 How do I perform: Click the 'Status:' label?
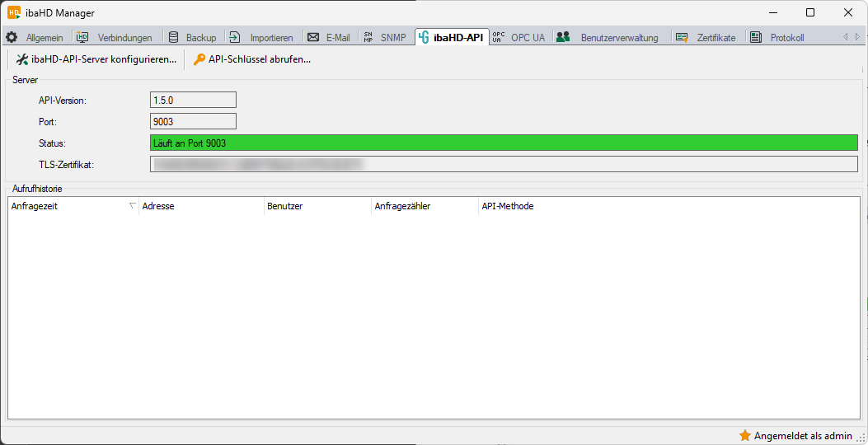[52, 143]
